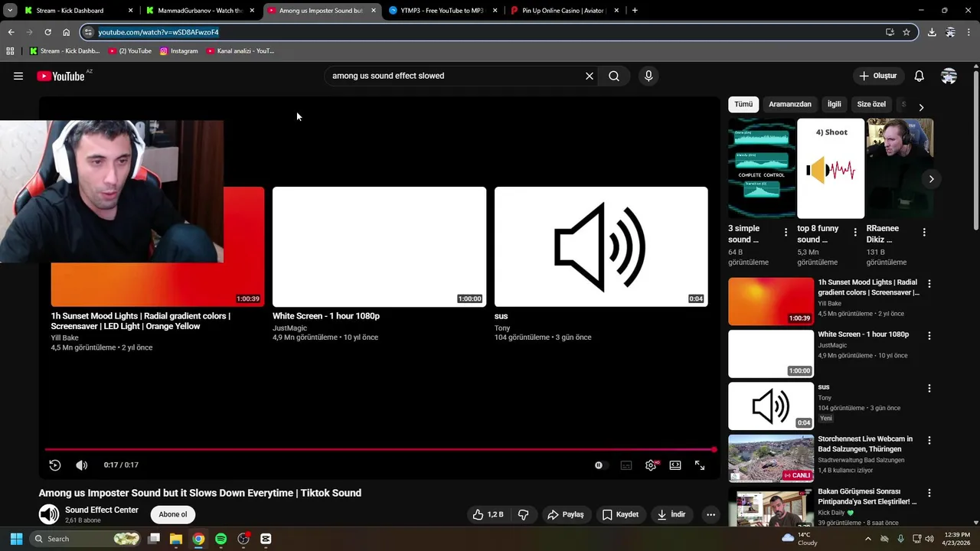This screenshot has height=551, width=980.
Task: Download the video with İndir
Action: tap(671, 515)
